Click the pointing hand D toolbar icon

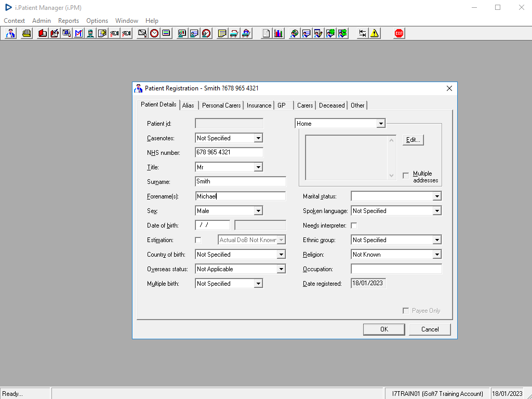[x=114, y=33]
